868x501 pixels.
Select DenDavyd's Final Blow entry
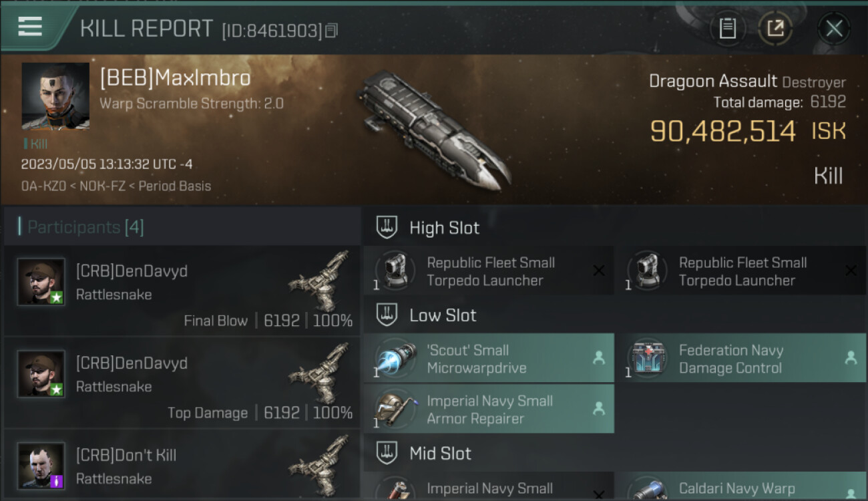click(182, 291)
